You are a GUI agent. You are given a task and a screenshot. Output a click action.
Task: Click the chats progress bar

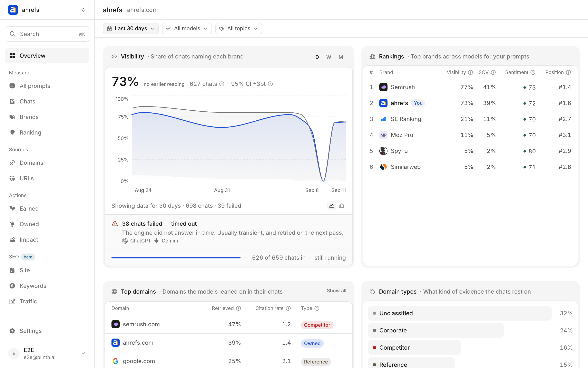coord(179,258)
